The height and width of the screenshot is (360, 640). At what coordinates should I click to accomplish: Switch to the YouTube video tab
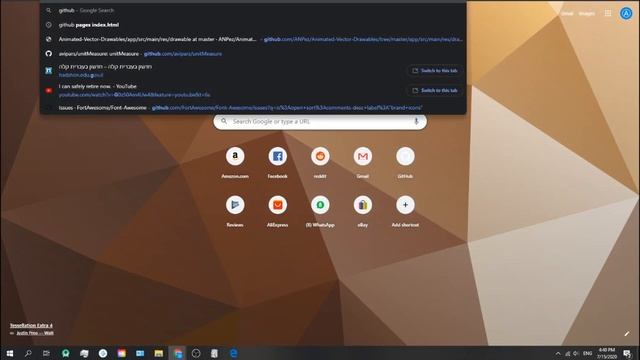click(x=435, y=90)
